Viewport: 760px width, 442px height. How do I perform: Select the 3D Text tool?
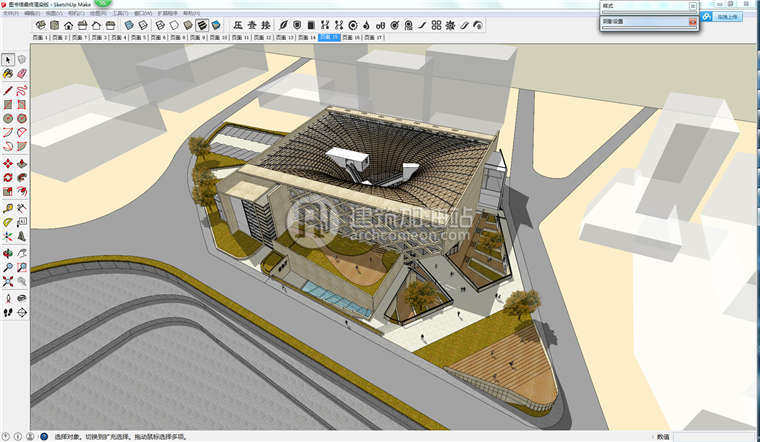point(22,237)
